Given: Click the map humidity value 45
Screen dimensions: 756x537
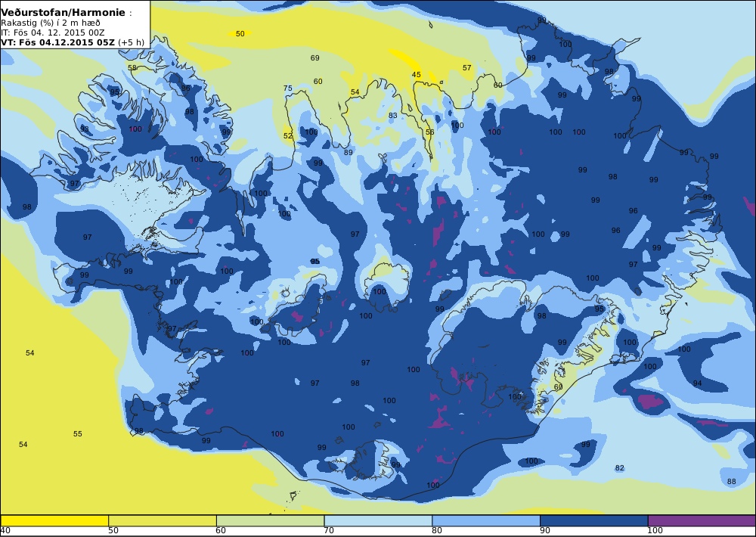Looking at the screenshot, I should coord(416,74).
